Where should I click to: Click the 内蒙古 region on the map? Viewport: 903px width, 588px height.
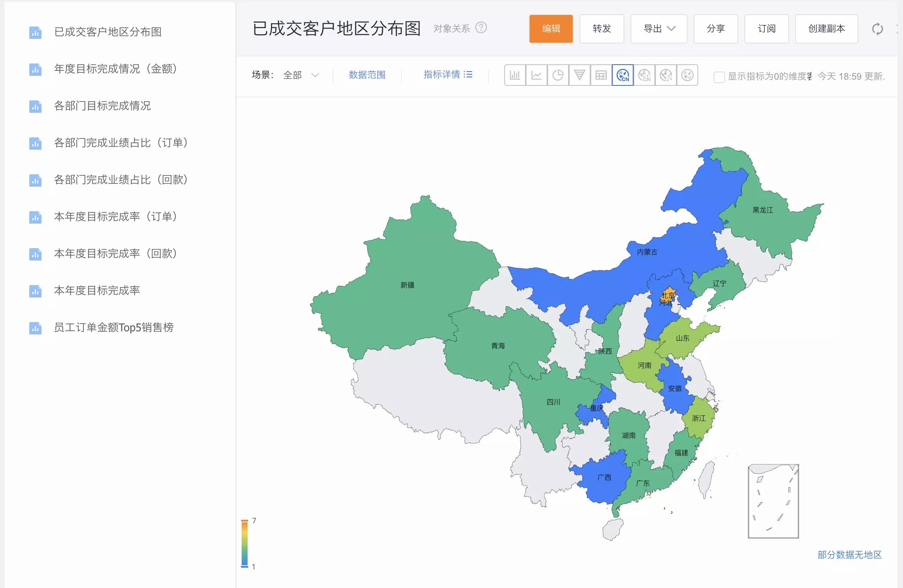[647, 252]
